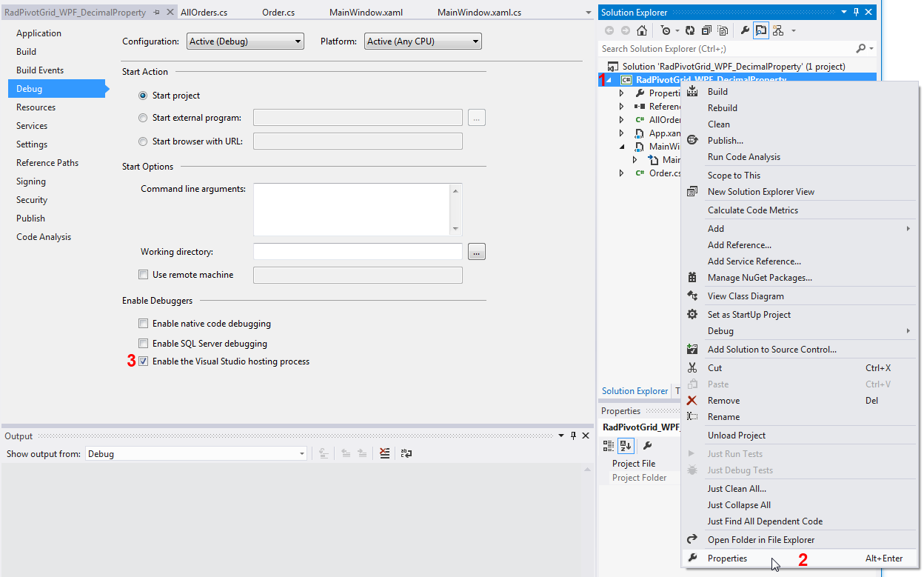Image resolution: width=924 pixels, height=577 pixels.
Task: Click the Back arrow in Solution Explorer toolbar
Action: click(609, 30)
